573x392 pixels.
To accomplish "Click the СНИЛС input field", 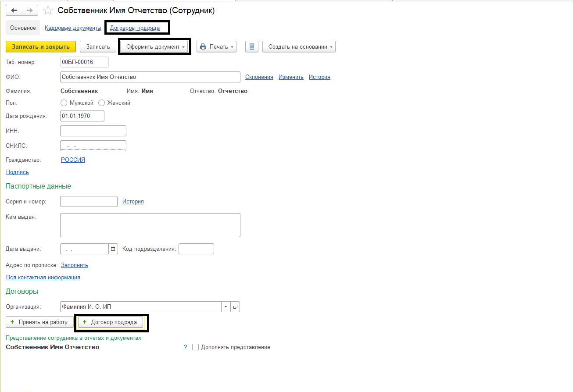I will (93, 146).
